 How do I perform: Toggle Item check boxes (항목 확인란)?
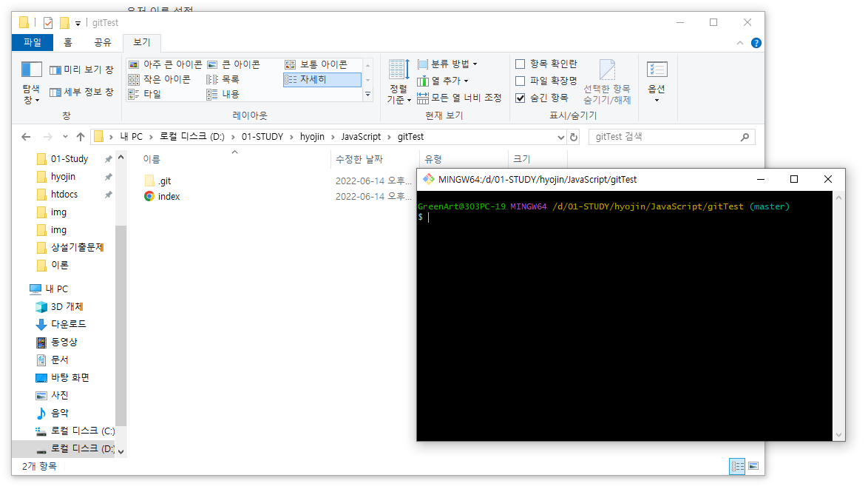pos(546,64)
